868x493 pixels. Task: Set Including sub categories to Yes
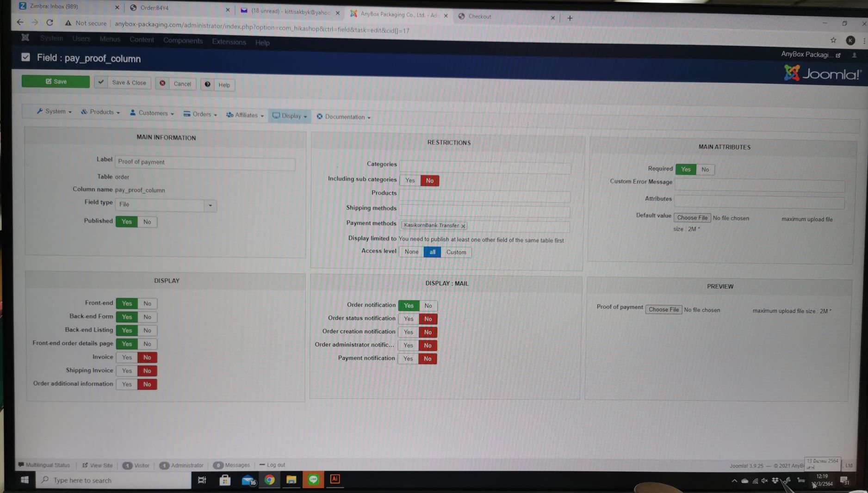[410, 180]
